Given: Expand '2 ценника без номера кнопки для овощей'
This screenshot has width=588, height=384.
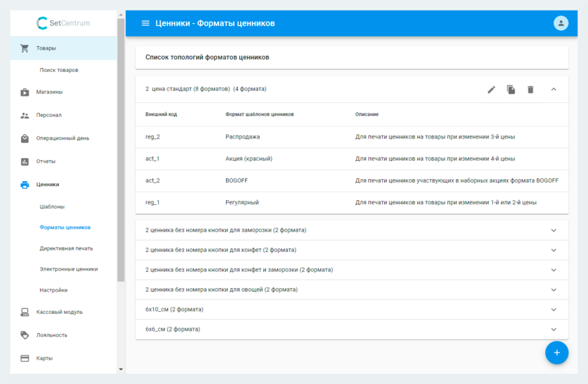Looking at the screenshot, I should pyautogui.click(x=554, y=290).
